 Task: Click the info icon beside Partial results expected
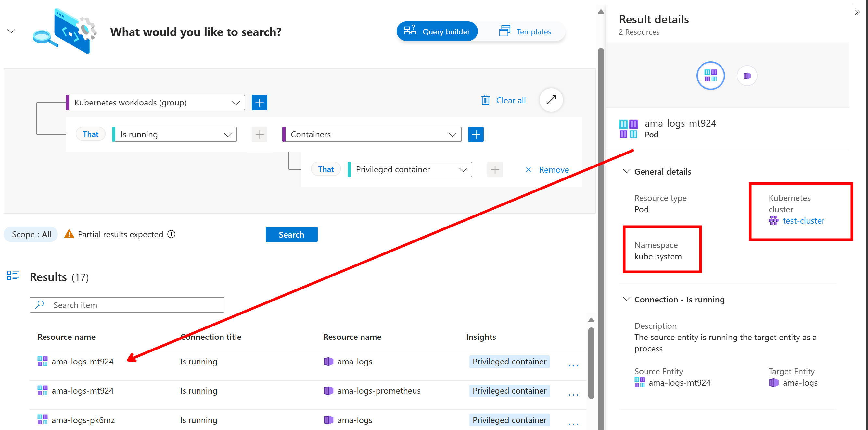(x=172, y=234)
